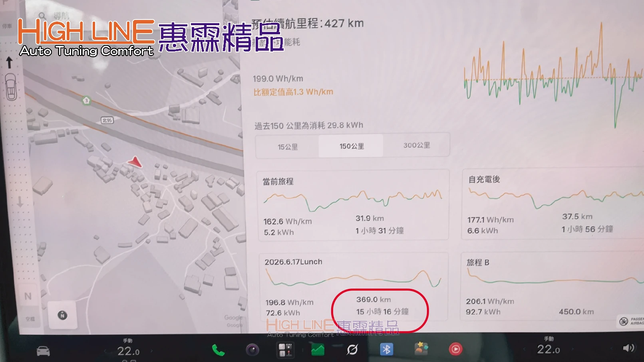This screenshot has width=644, height=362.
Task: Tap the 177.1 Wh/km value
Action: [x=491, y=220]
